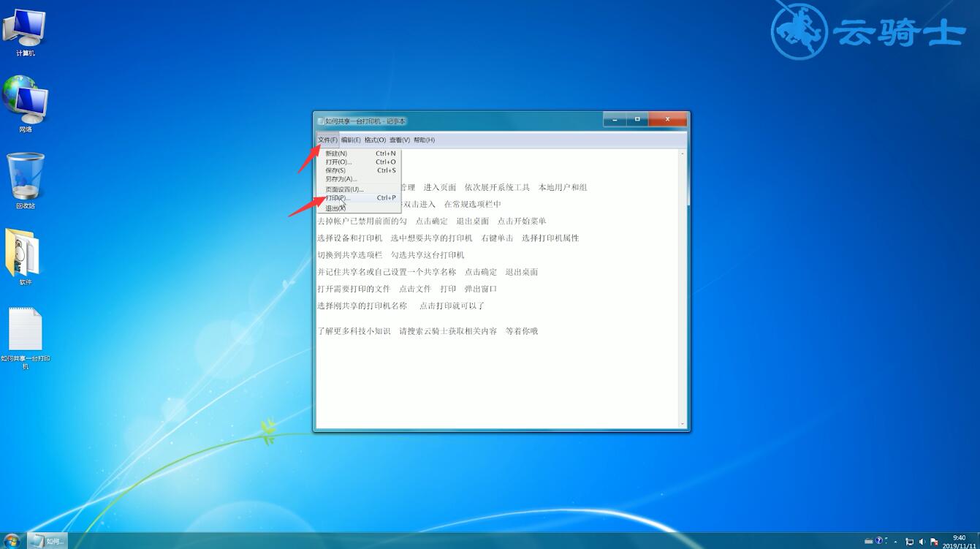Image resolution: width=980 pixels, height=549 pixels.
Task: Click the network tray icon
Action: [x=910, y=542]
